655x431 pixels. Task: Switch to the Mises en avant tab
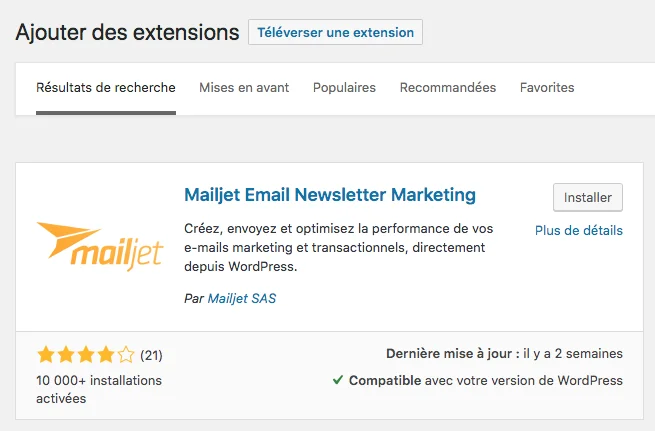click(x=244, y=88)
